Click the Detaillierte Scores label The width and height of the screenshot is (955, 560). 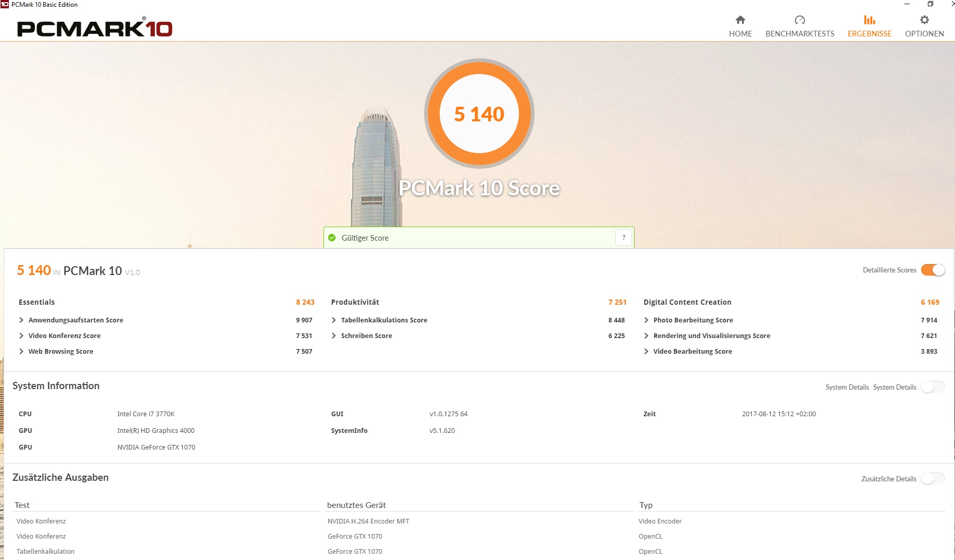tap(889, 270)
